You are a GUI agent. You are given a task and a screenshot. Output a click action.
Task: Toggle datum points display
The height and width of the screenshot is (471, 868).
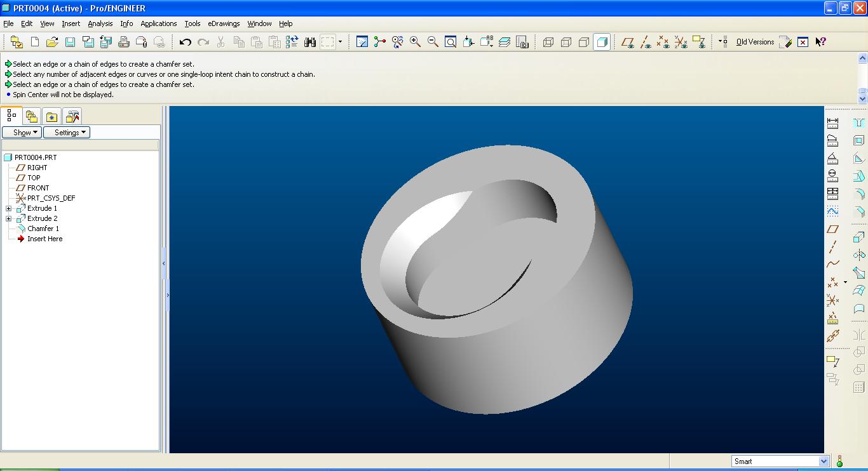point(663,42)
